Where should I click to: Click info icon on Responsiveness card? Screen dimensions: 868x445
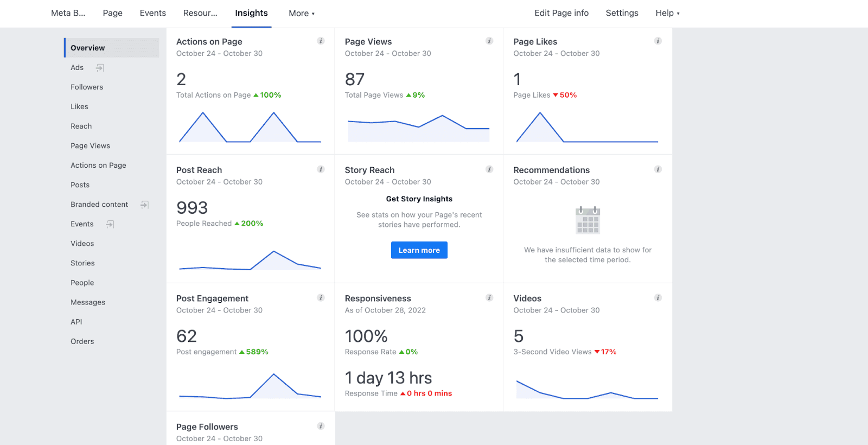(489, 298)
